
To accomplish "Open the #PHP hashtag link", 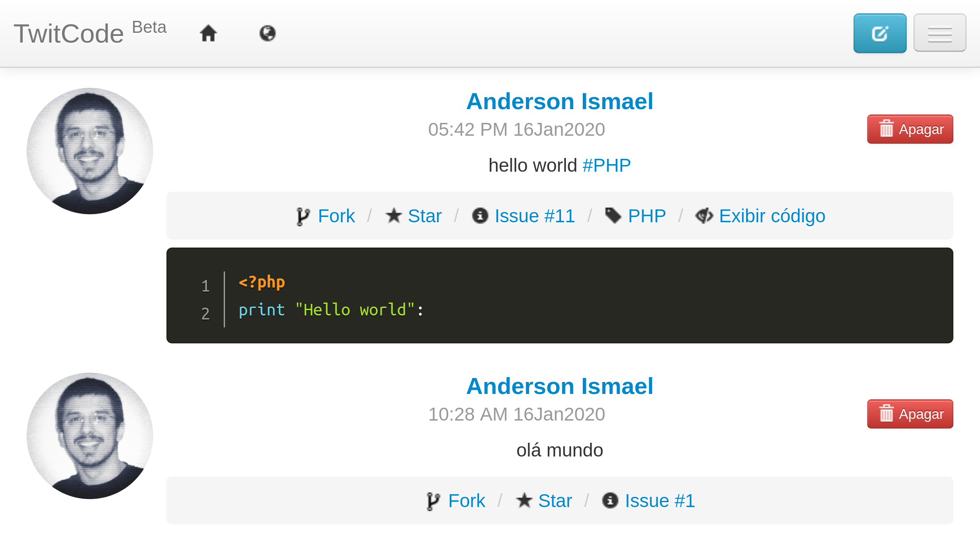I will click(606, 165).
